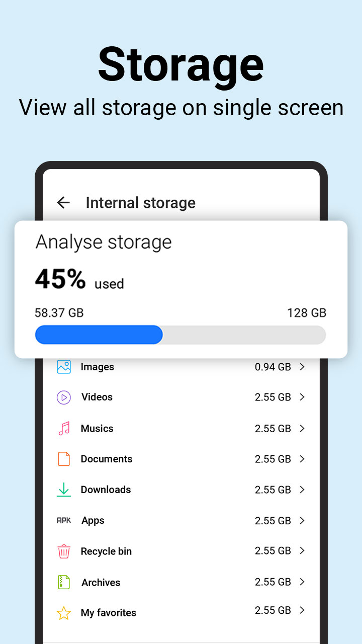Click the Musics note icon
362x644 pixels.
[x=64, y=429]
